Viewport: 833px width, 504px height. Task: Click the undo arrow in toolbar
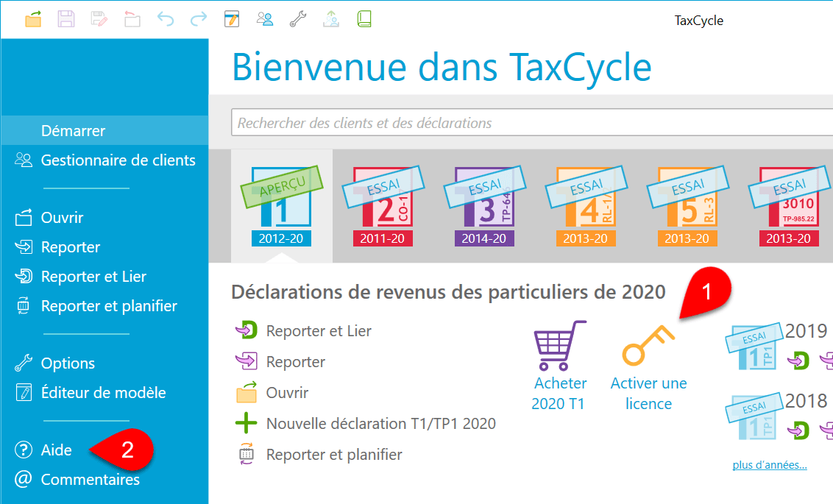pos(166,20)
